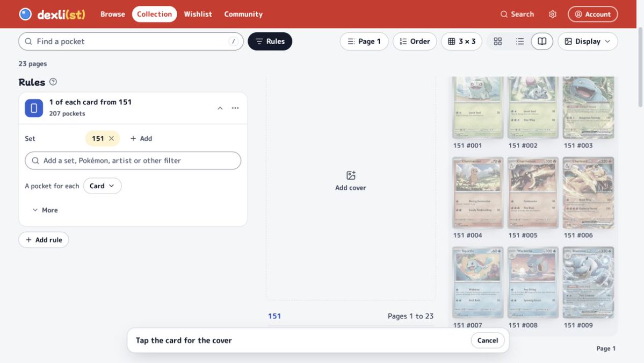Open the Rules help icon

(53, 82)
